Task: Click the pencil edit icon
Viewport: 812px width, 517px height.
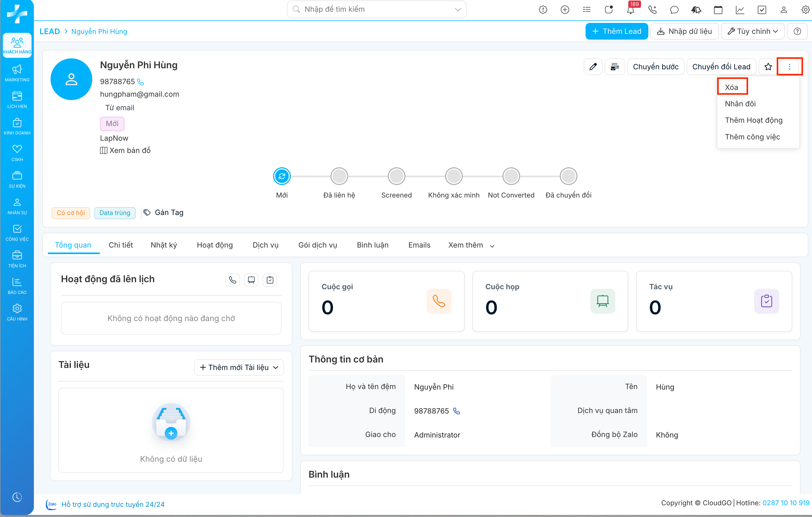Action: (593, 67)
